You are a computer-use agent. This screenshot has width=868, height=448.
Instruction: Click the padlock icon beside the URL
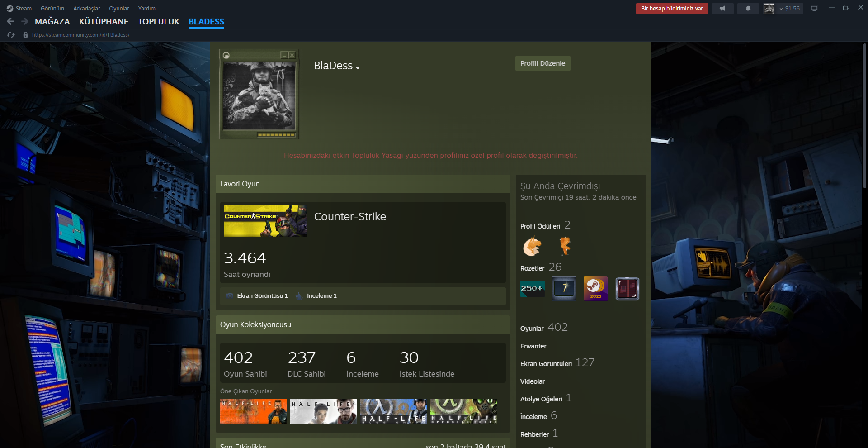point(26,35)
